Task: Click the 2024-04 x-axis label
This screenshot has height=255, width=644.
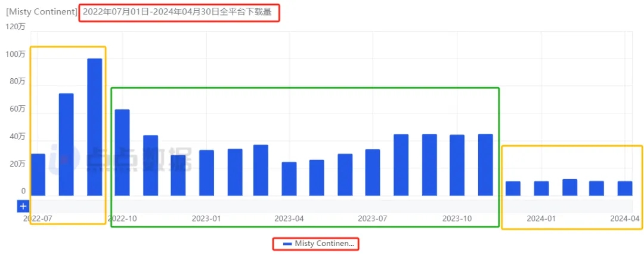Action: click(624, 219)
